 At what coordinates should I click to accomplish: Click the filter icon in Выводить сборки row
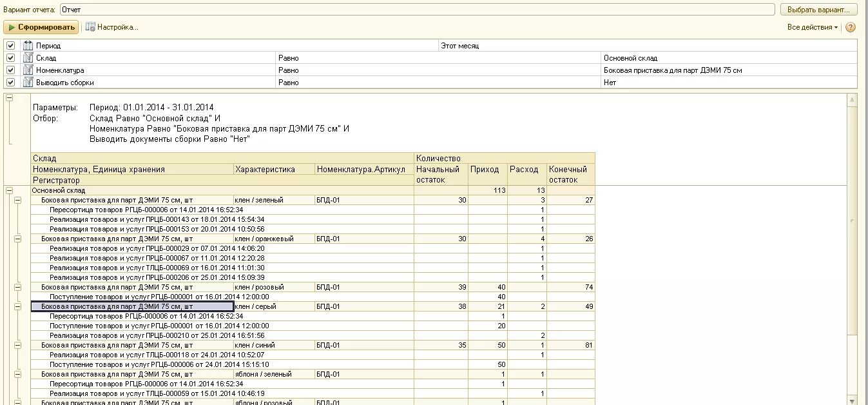(28, 83)
